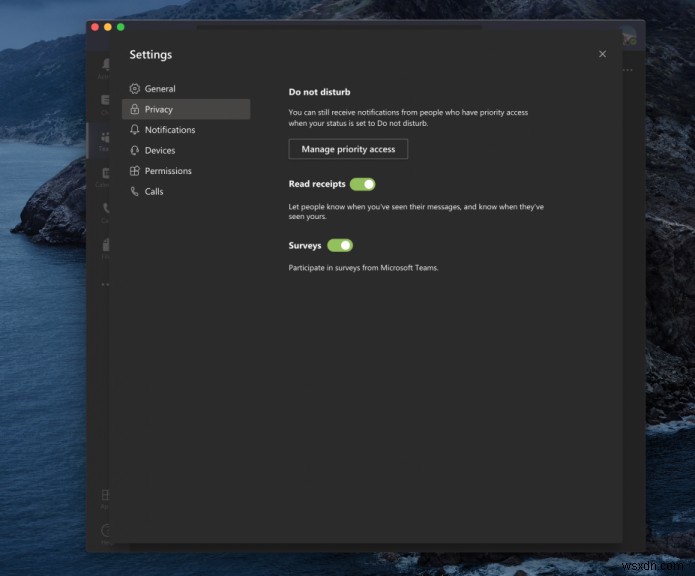Screen dimensions: 695x576
Task: Click the Permissions icon
Action: [x=135, y=171]
